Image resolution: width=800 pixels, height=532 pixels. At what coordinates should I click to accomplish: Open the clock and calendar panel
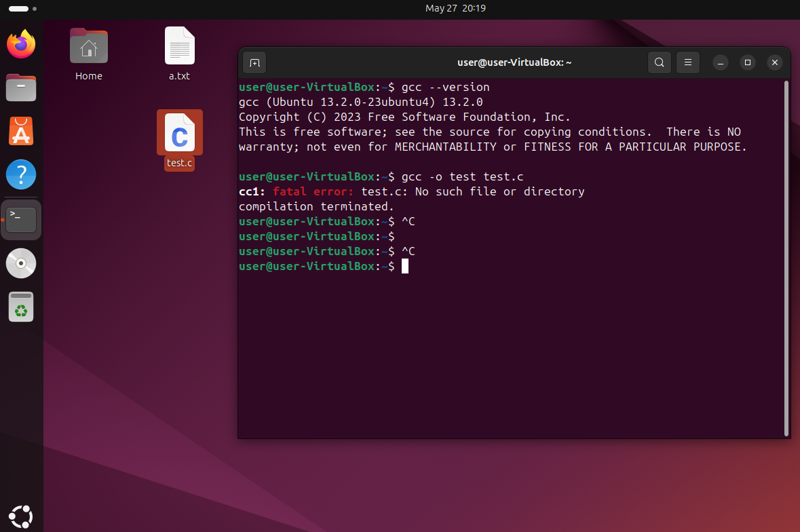click(x=455, y=8)
